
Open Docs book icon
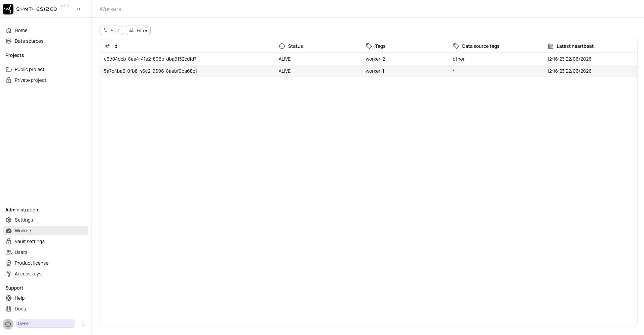pos(9,309)
